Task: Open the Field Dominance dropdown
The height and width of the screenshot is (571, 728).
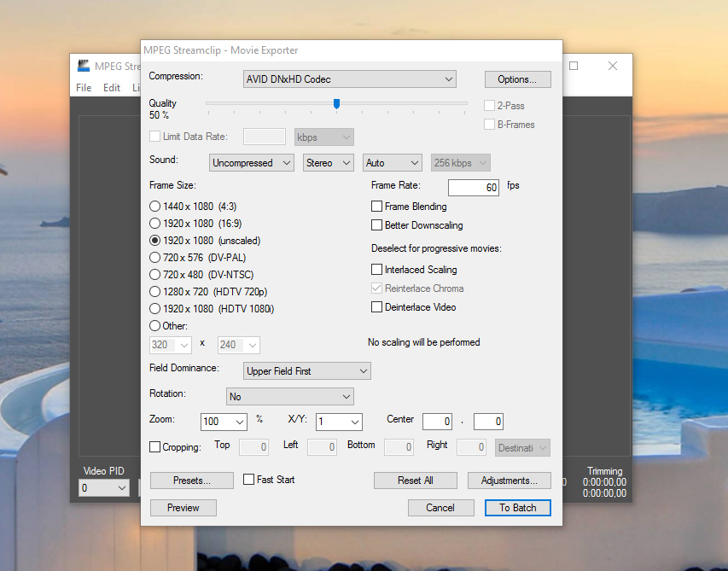Action: (307, 371)
